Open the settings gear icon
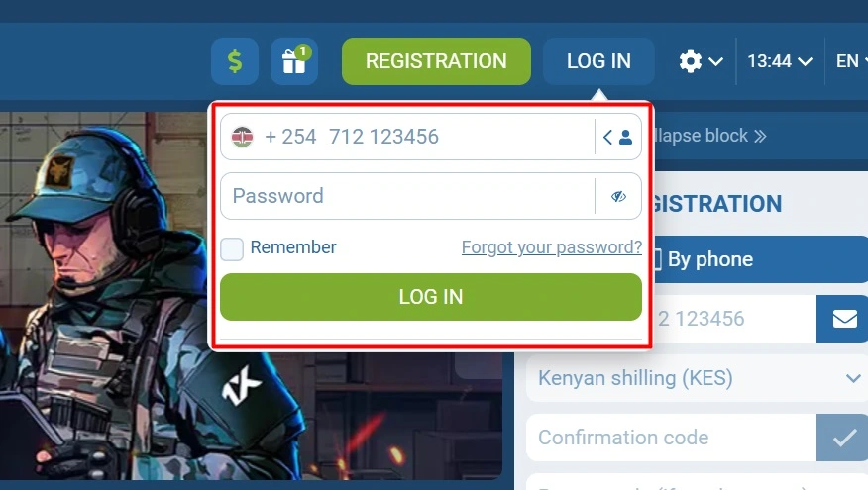Viewport: 868px width, 490px height. pyautogui.click(x=691, y=61)
